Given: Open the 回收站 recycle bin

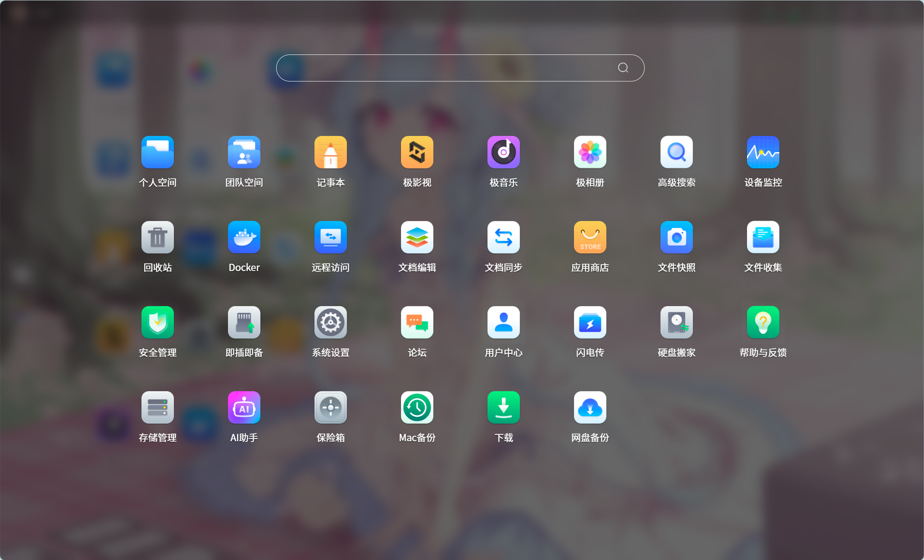Looking at the screenshot, I should click(x=157, y=237).
